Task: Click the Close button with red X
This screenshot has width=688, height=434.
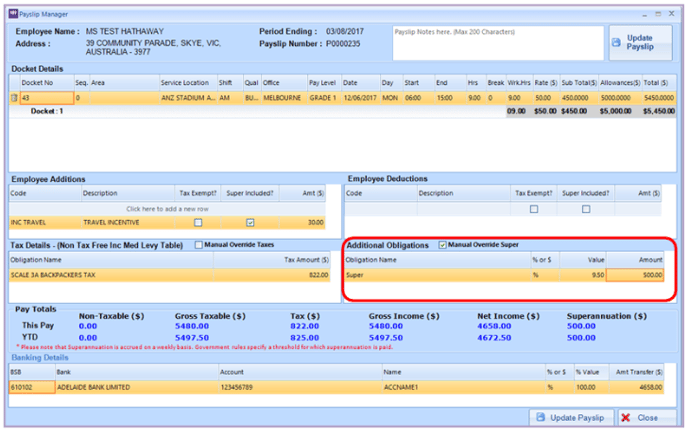Action: [x=647, y=417]
